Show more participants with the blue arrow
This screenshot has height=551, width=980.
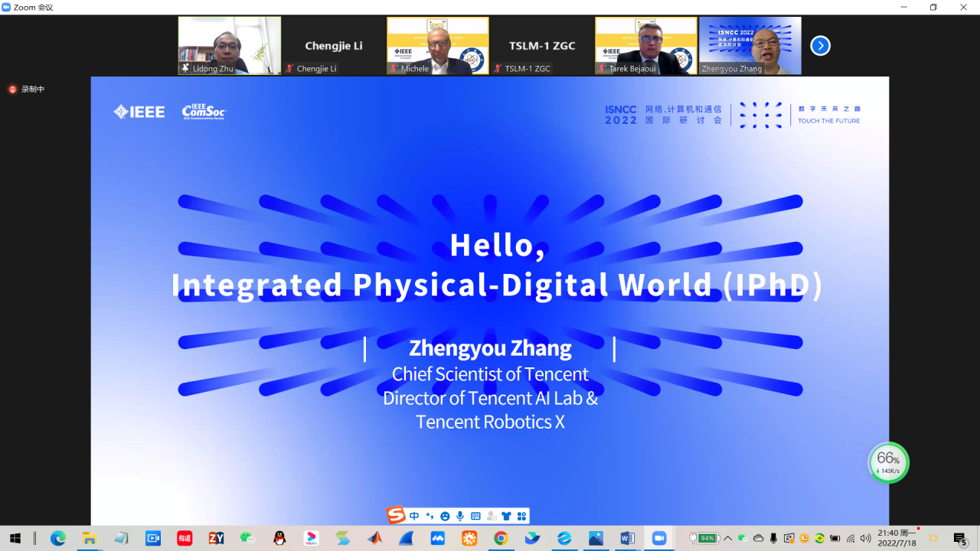coord(820,46)
